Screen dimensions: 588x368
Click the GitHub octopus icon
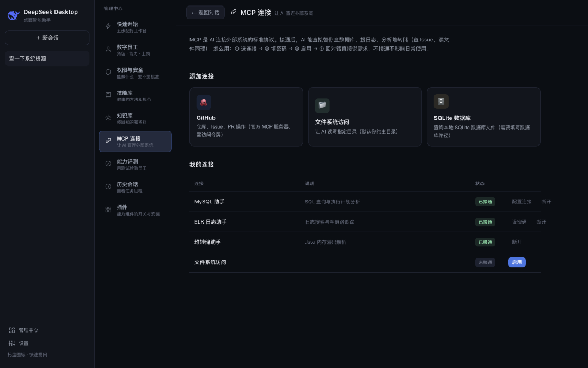(204, 102)
